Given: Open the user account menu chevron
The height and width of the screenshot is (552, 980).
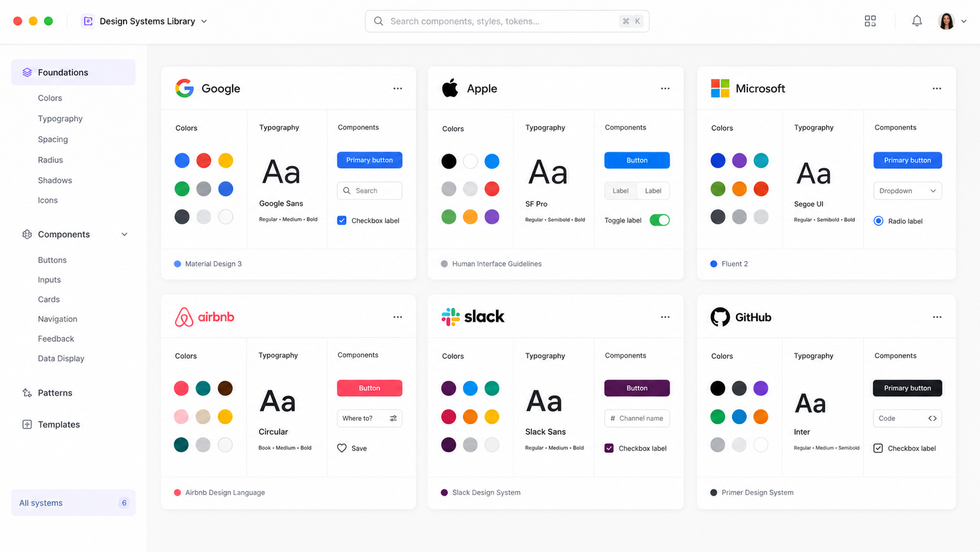Looking at the screenshot, I should point(964,21).
